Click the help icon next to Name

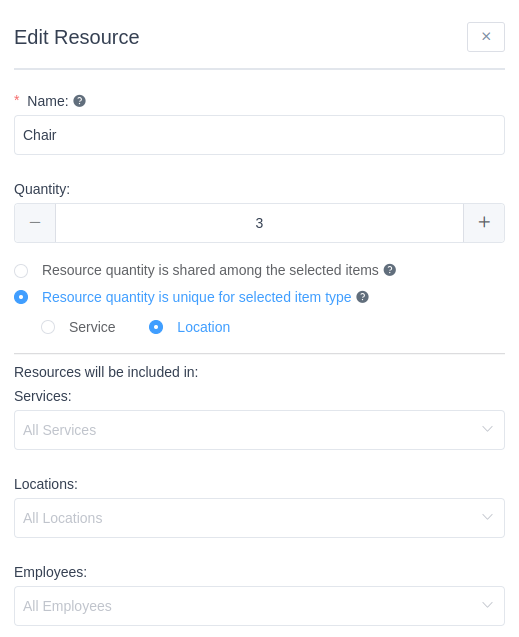coord(79,101)
